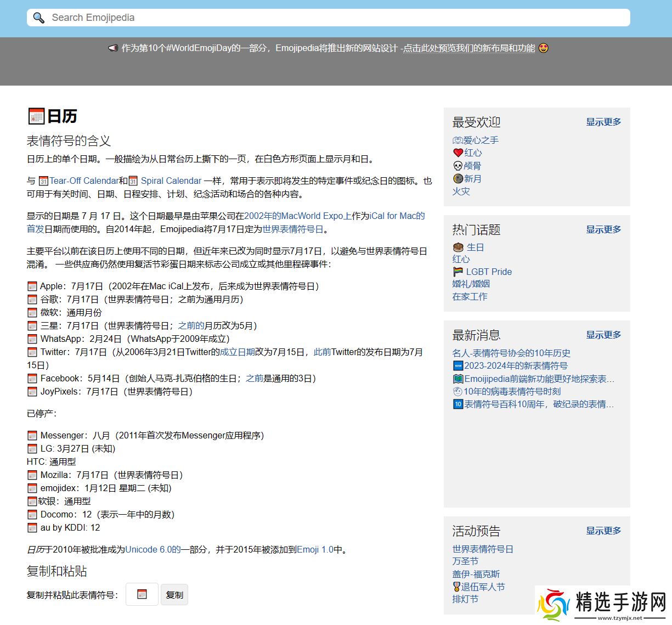The height and width of the screenshot is (625, 672).
Task: Click the birthday cake icon next to 生日
Action: [x=458, y=247]
